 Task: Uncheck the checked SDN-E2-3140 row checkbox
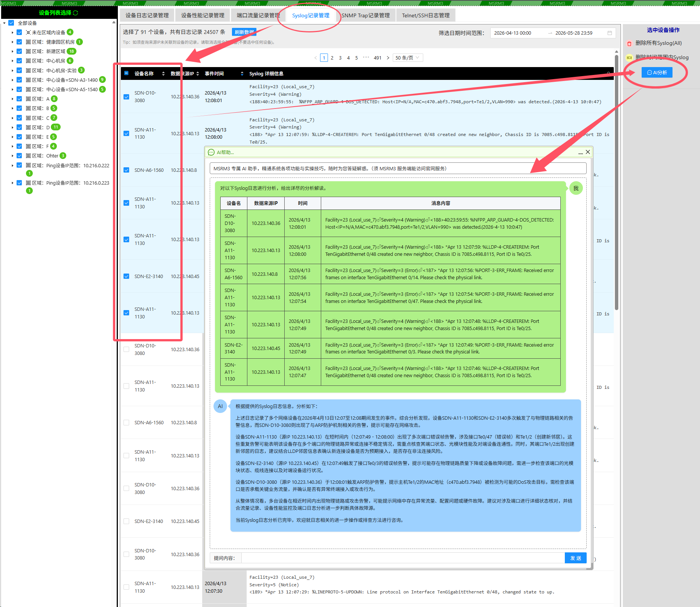[x=127, y=277]
